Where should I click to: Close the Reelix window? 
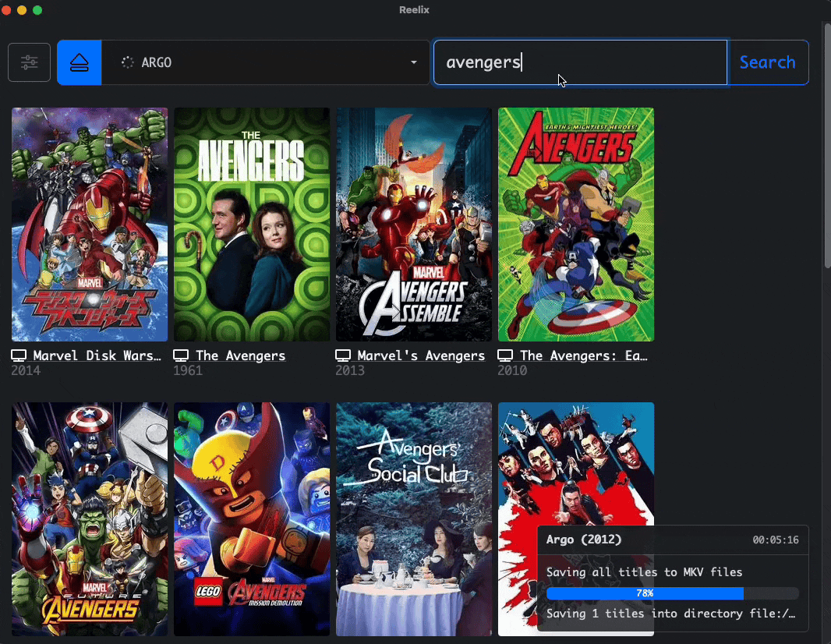[5, 10]
